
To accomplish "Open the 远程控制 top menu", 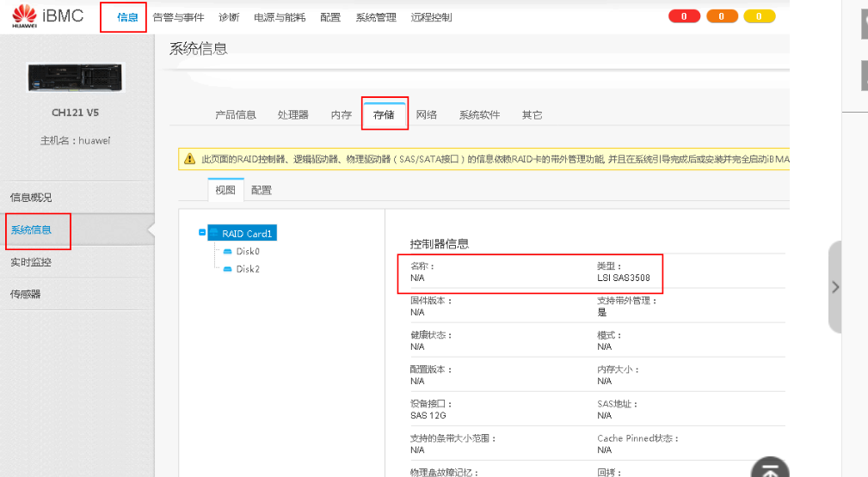I will coord(431,17).
